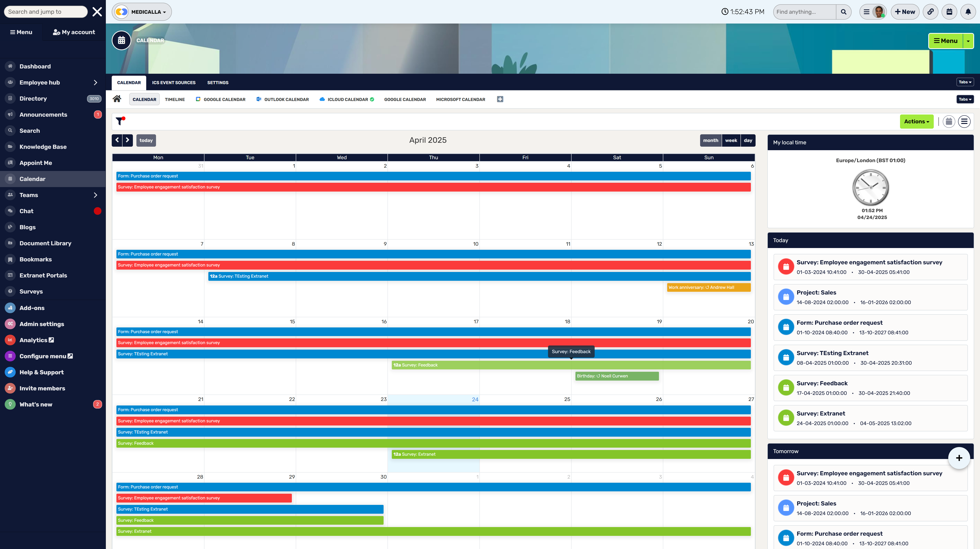This screenshot has width=980, height=549.
Task: Click the New button in the top bar
Action: (905, 11)
